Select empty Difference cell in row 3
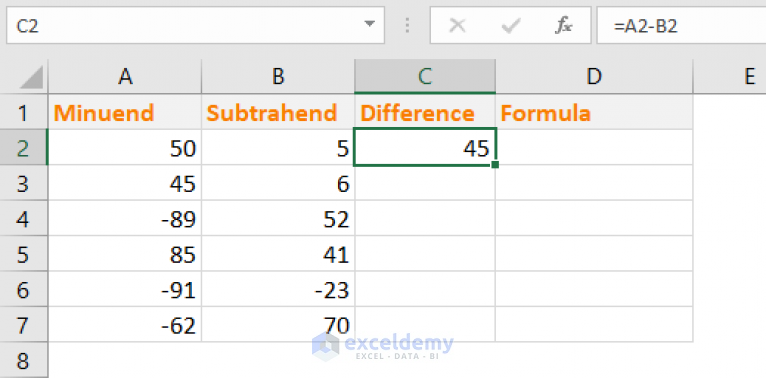 click(x=425, y=183)
